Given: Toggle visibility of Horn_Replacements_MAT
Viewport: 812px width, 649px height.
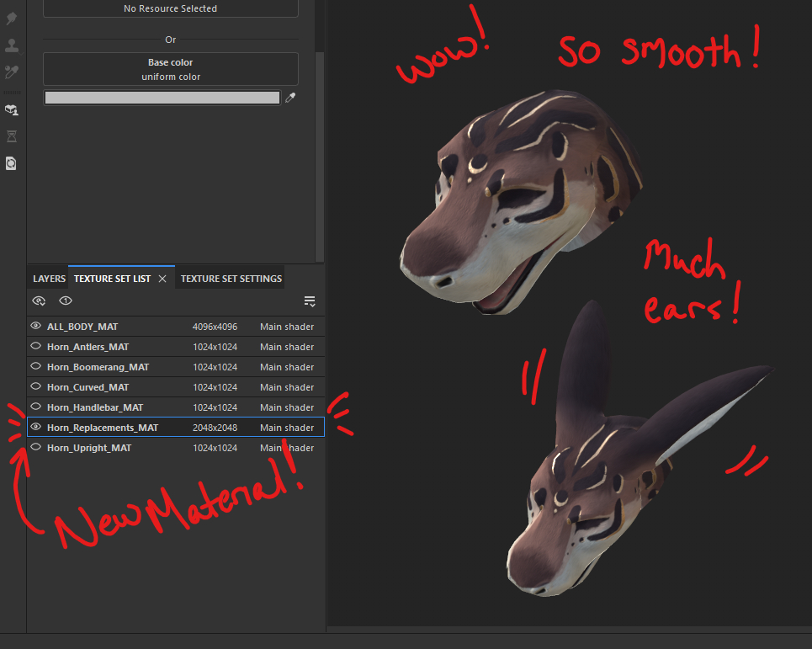Looking at the screenshot, I should 36,428.
